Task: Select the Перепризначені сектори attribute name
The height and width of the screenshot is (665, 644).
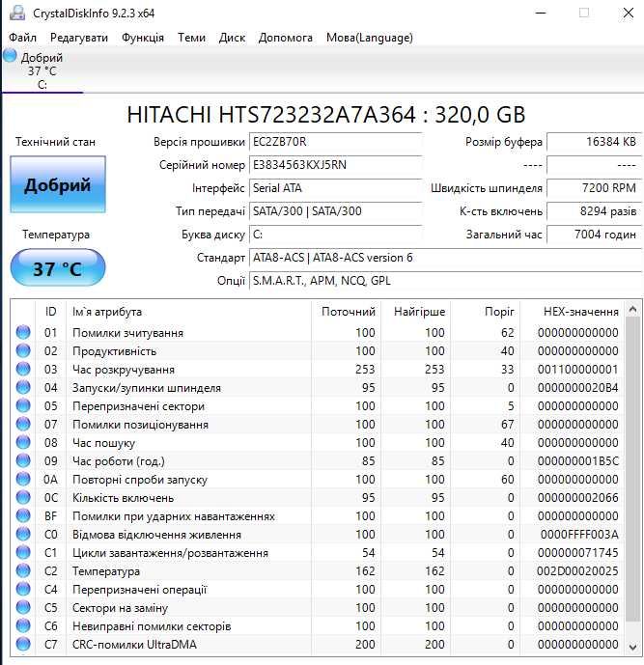Action: point(138,406)
